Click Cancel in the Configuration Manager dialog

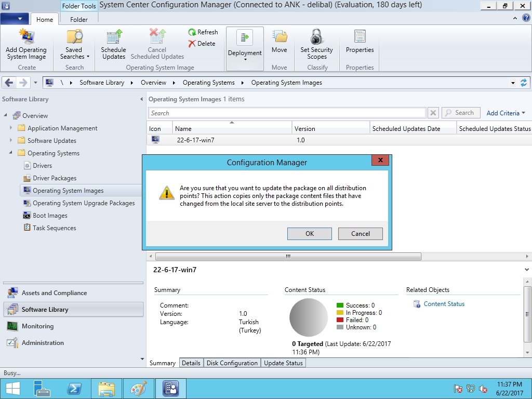[x=360, y=234]
